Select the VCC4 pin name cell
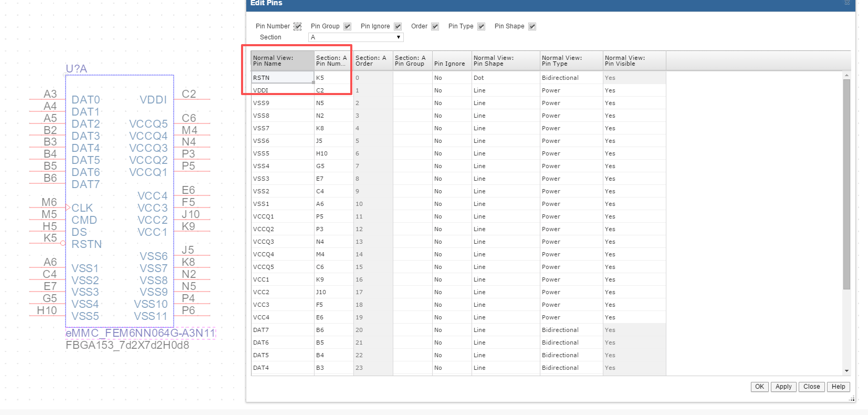The width and height of the screenshot is (868, 415). tap(283, 317)
